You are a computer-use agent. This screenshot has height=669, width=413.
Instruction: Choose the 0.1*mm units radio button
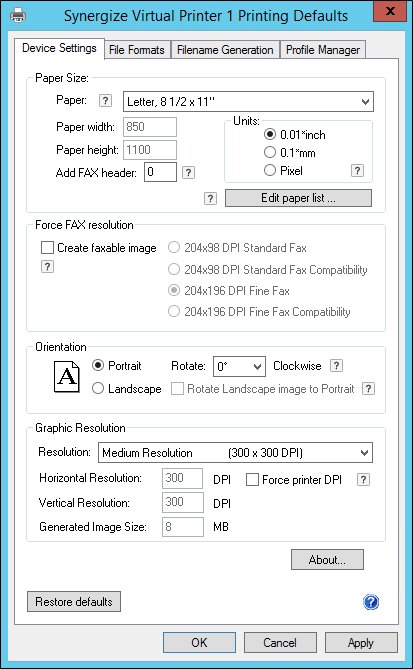click(270, 152)
